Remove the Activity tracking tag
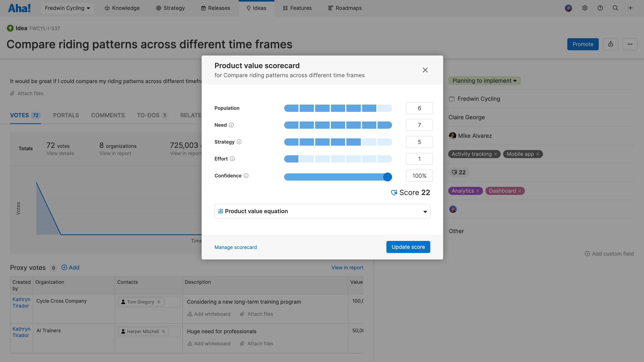The height and width of the screenshot is (362, 644). (495, 154)
